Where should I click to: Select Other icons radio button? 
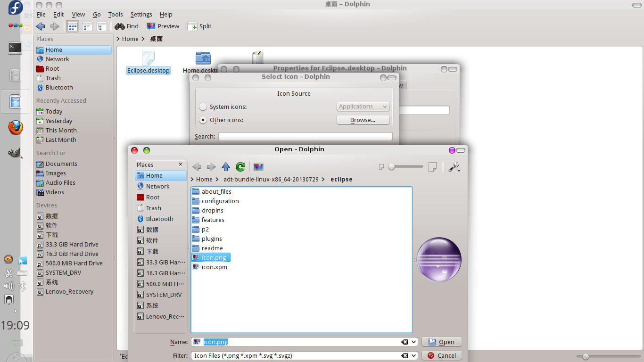click(203, 120)
